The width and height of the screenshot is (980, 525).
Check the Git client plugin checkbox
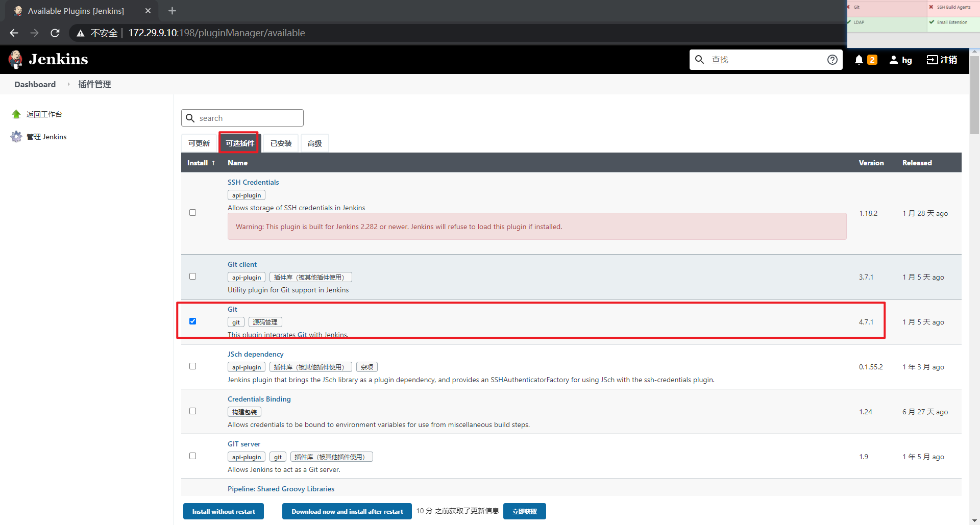192,276
